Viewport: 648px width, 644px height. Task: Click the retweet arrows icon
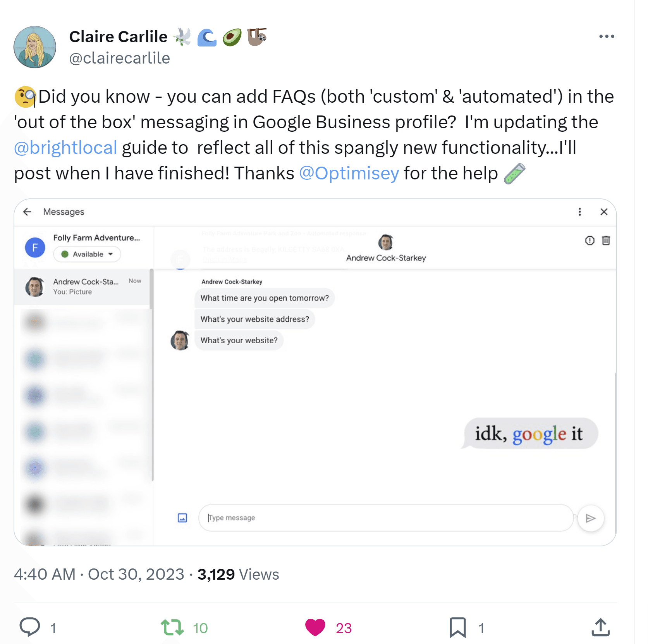point(172,627)
